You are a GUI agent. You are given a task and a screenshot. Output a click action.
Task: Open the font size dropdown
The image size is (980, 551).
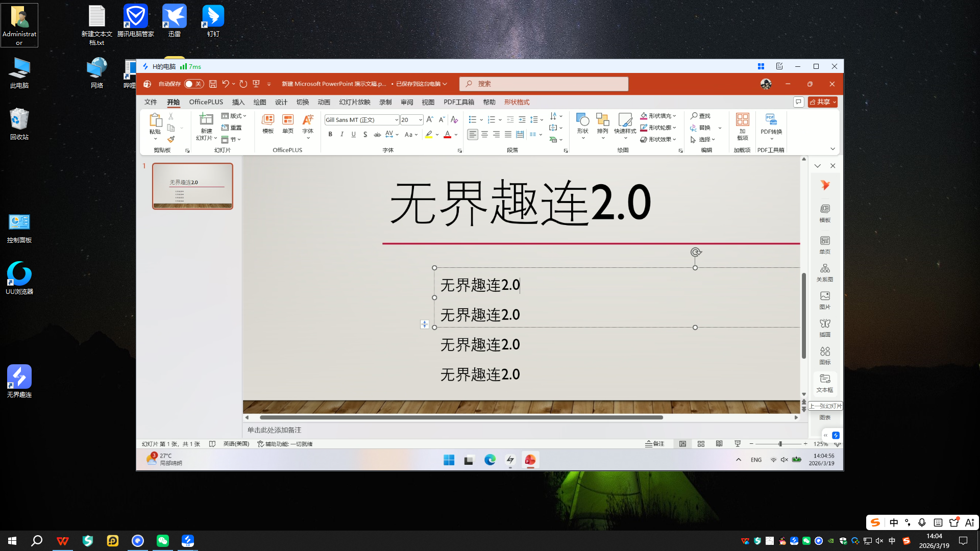(420, 119)
